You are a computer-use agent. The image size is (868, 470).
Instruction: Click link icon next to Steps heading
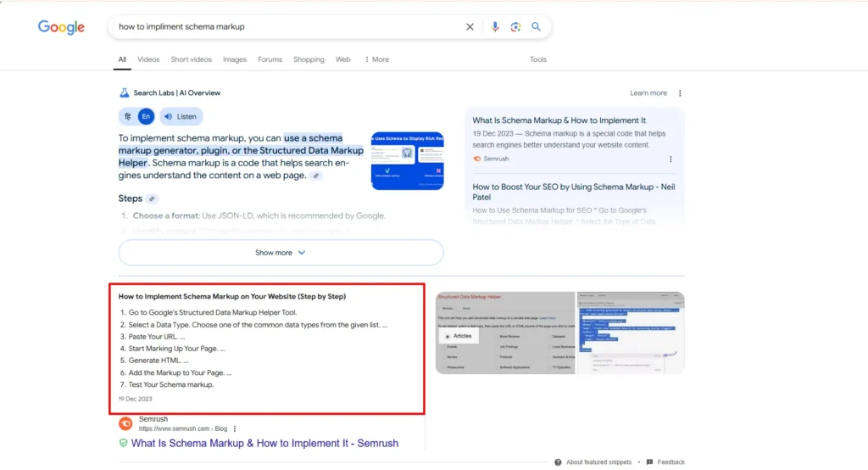(x=152, y=199)
